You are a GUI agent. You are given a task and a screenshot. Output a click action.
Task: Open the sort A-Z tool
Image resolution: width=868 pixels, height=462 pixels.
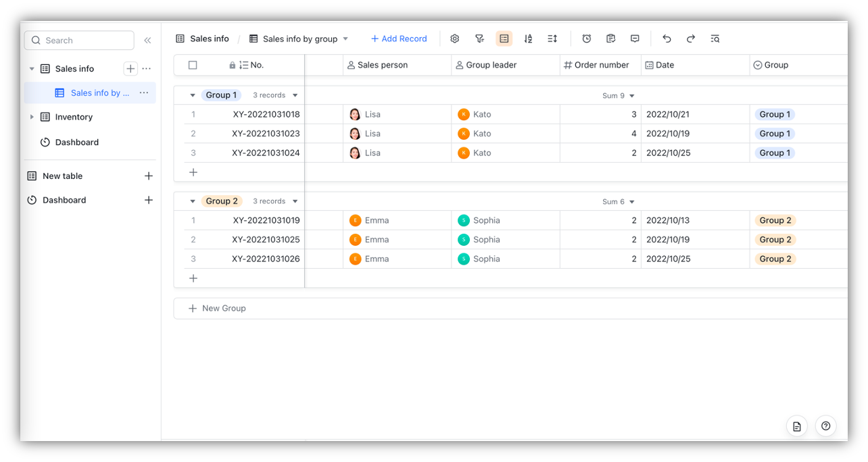[x=528, y=38]
